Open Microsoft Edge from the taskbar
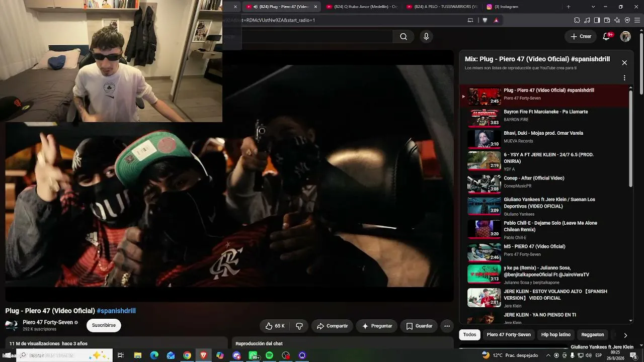Viewport: 644px width, 362px height. [x=154, y=355]
